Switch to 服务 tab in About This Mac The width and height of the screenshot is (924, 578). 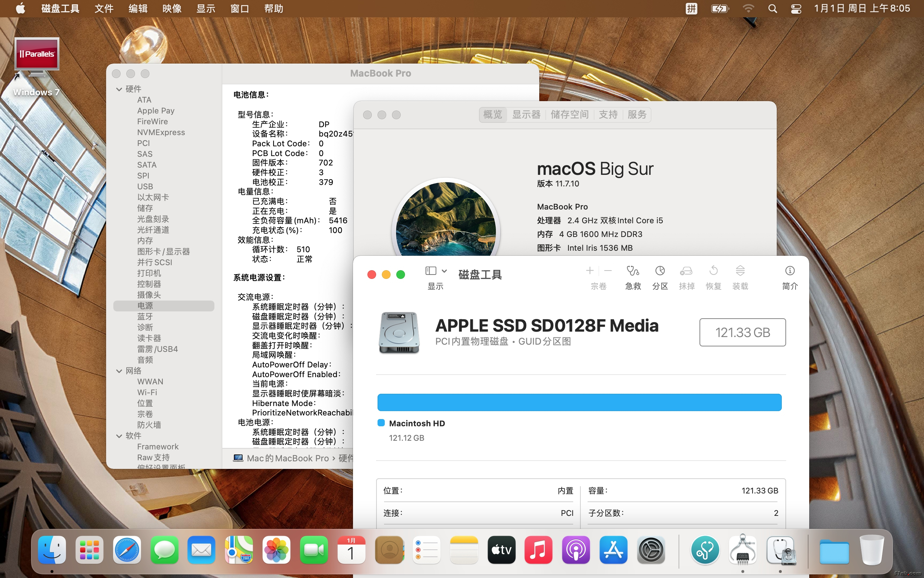[637, 114]
